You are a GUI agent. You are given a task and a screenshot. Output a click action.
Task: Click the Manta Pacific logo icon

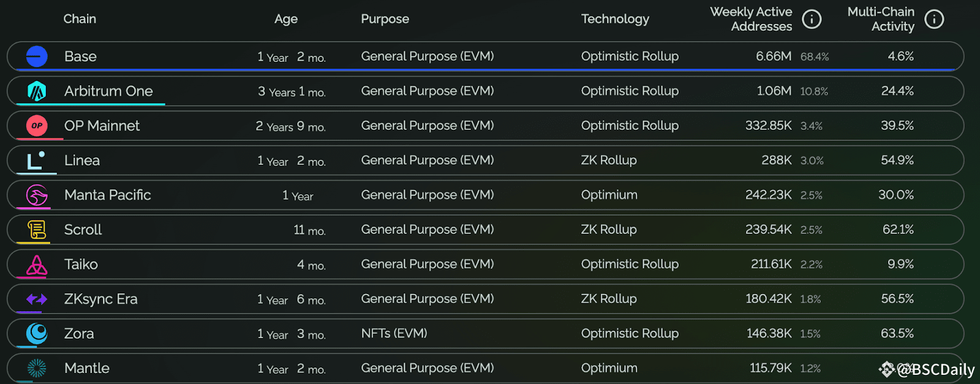pos(37,195)
